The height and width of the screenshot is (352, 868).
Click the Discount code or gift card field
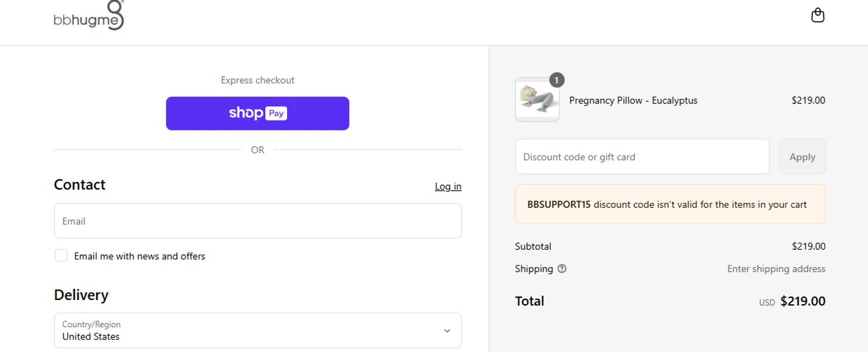coord(642,157)
